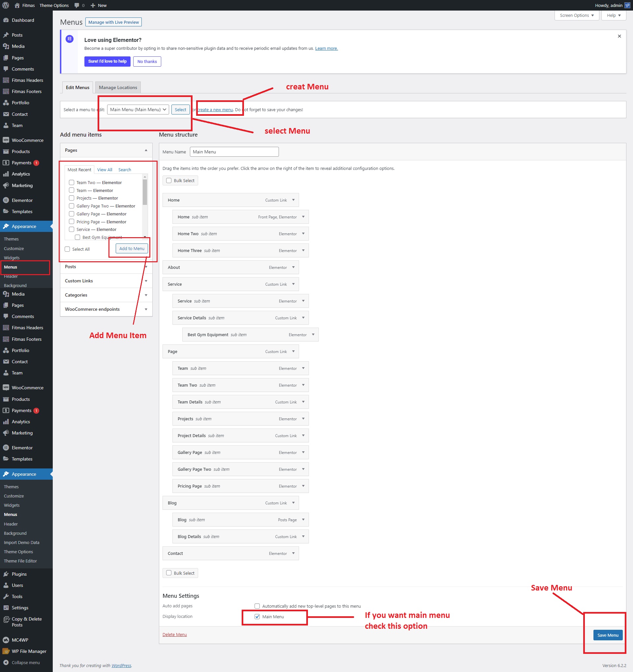Click the comments bubble icon in the admin bar
Viewport: 633px width, 672px height.
click(x=77, y=5)
